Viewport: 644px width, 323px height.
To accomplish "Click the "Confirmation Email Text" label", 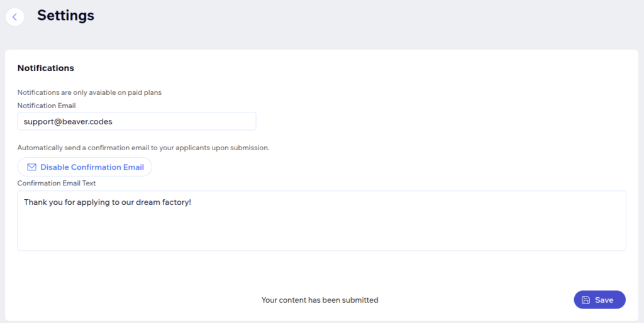I will point(57,183).
